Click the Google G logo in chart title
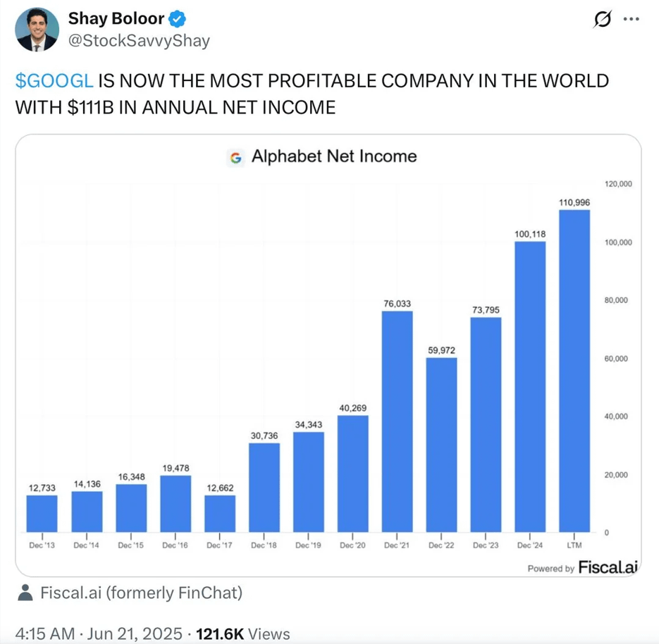Viewport: 659px width, 644px height. point(234,156)
